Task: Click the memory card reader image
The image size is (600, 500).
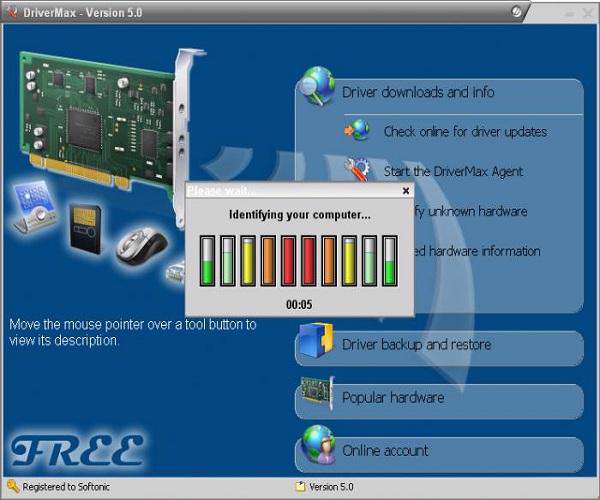Action: click(85, 229)
